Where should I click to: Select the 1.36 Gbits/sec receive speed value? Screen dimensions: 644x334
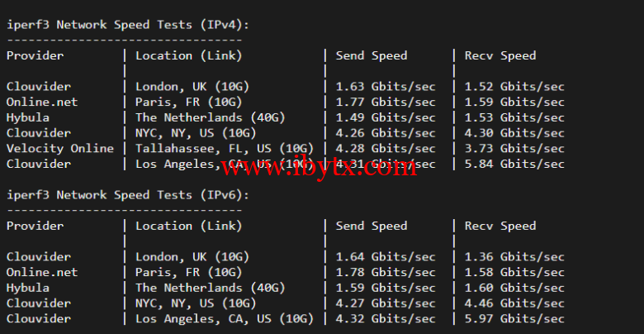(514, 257)
